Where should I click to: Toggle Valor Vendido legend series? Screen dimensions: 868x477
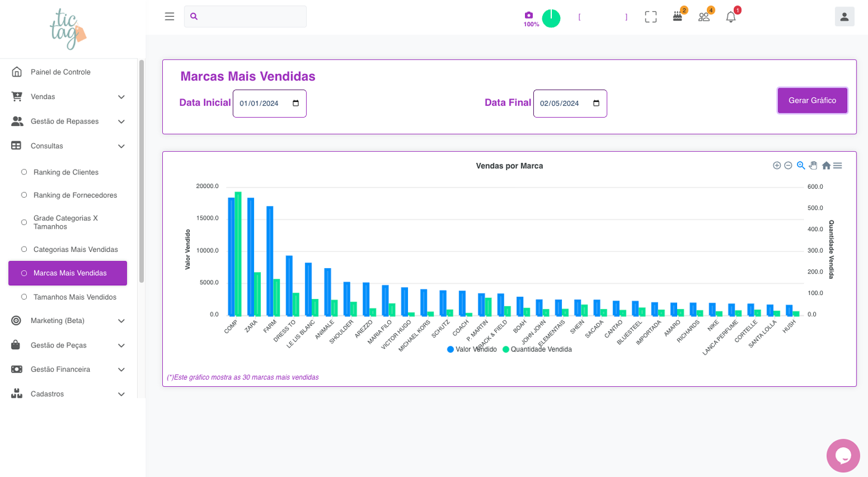[472, 349]
